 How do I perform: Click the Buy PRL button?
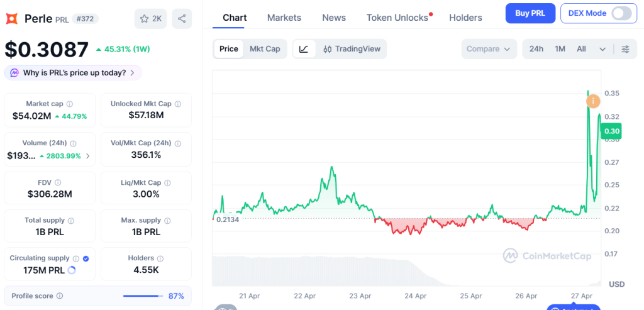[x=530, y=13]
